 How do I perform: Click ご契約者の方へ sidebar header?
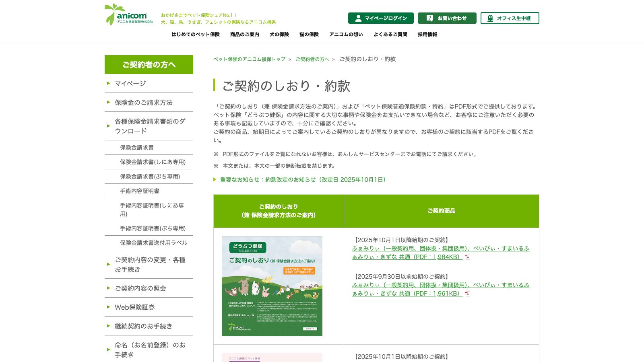pos(149,64)
